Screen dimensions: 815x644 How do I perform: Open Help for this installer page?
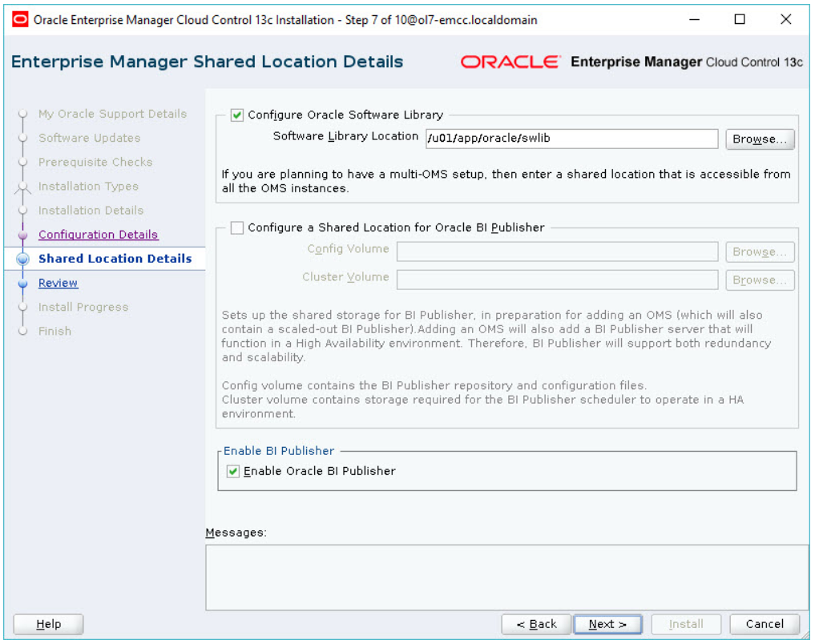(48, 624)
